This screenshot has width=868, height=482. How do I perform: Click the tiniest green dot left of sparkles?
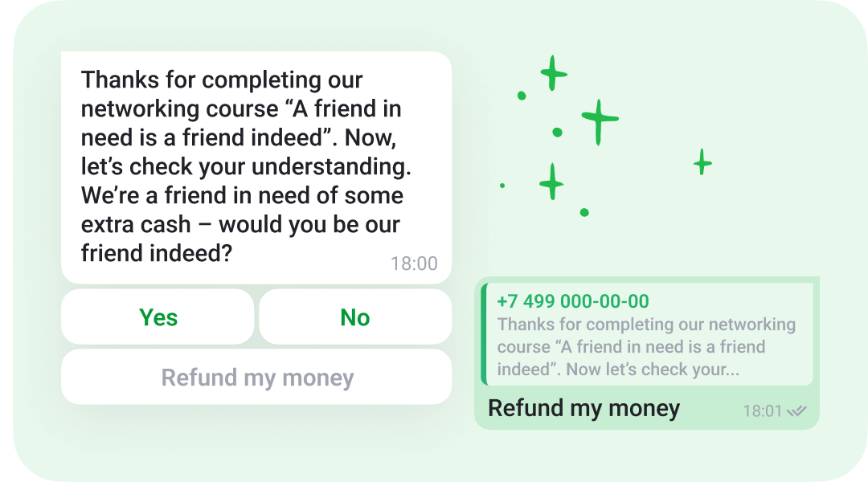(x=502, y=186)
